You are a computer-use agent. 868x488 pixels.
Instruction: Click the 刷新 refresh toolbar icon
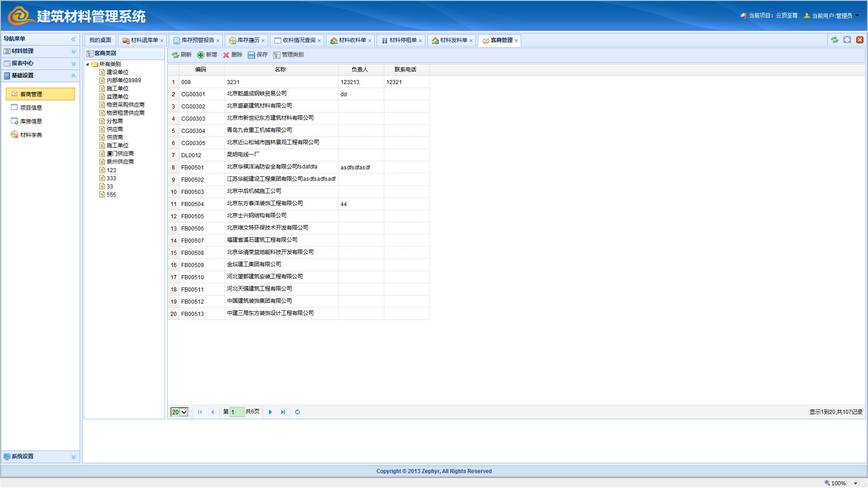[x=175, y=55]
